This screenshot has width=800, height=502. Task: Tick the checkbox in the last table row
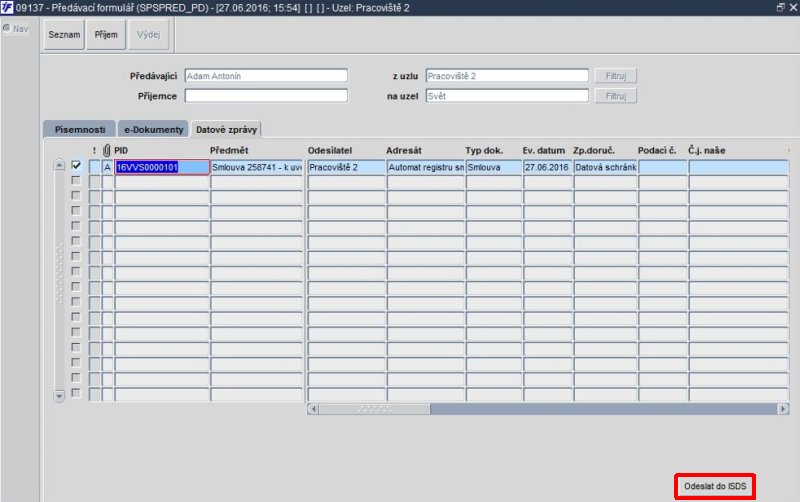(x=76, y=393)
